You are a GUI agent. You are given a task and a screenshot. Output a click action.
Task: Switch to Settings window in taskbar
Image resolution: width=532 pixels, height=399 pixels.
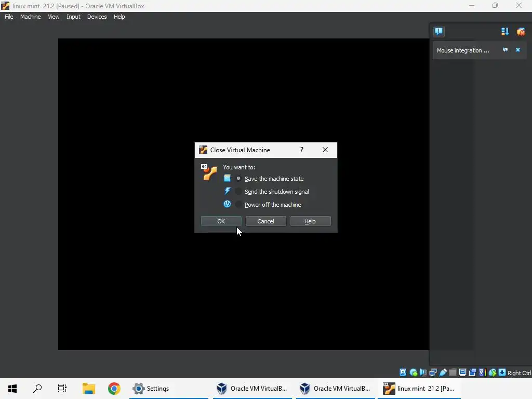(x=169, y=389)
